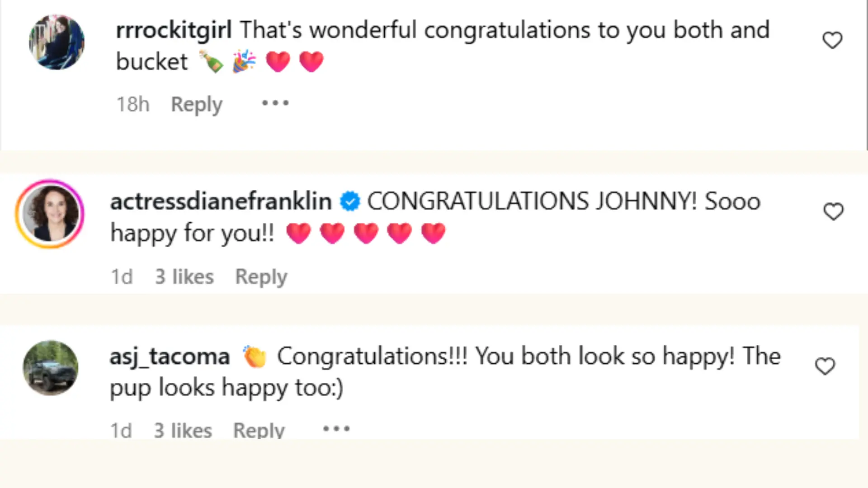The image size is (868, 488).
Task: Reply to asj_tacoma's comment
Action: 259,430
